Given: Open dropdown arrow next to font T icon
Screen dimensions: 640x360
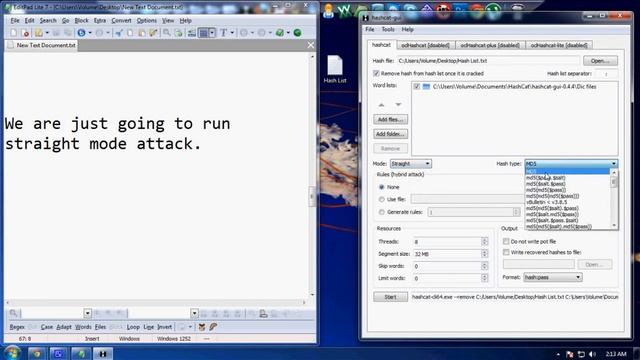Looking at the screenshot, I should 232,33.
